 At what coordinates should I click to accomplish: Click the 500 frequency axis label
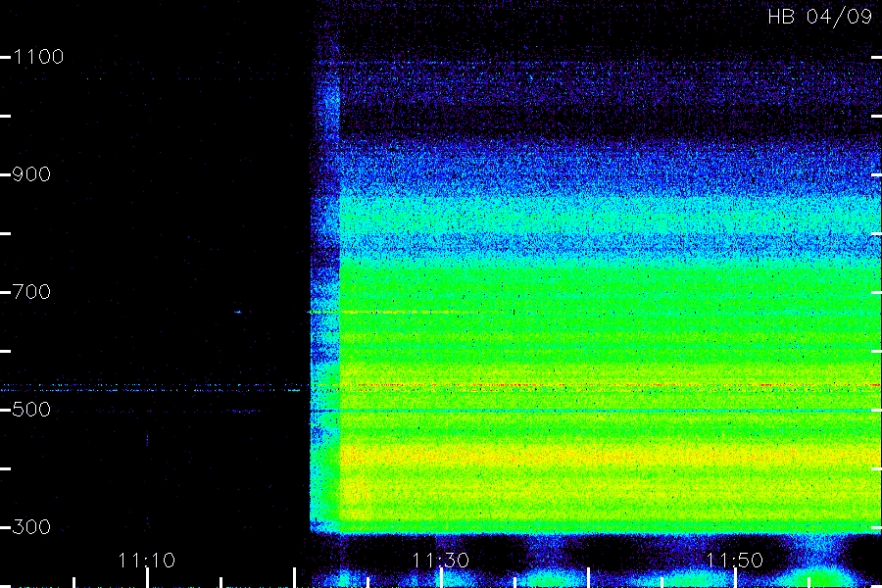[31, 410]
